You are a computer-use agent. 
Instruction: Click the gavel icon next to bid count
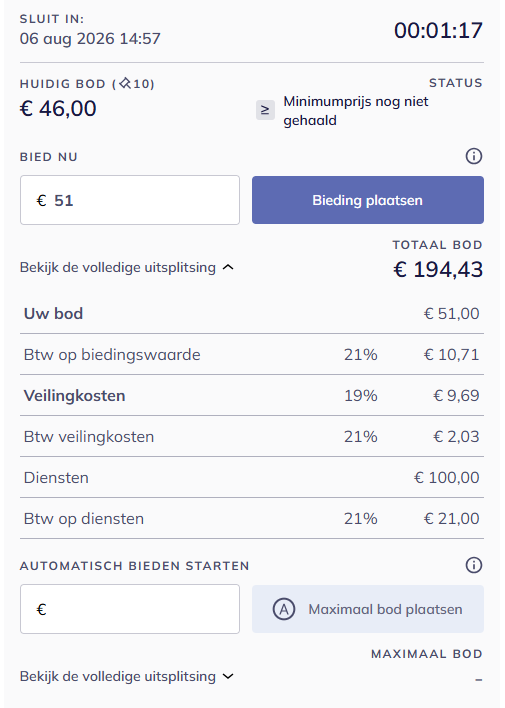point(125,83)
